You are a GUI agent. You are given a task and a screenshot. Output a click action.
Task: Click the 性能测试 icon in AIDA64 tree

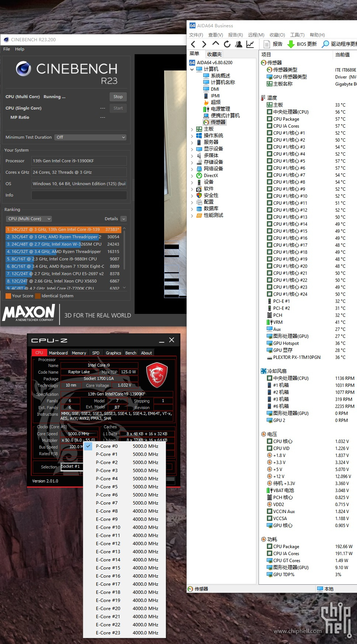coord(199,215)
